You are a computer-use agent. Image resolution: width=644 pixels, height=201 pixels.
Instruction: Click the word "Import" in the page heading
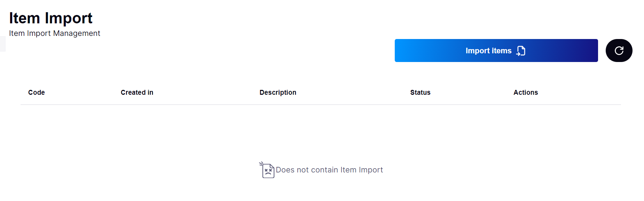pyautogui.click(x=69, y=18)
